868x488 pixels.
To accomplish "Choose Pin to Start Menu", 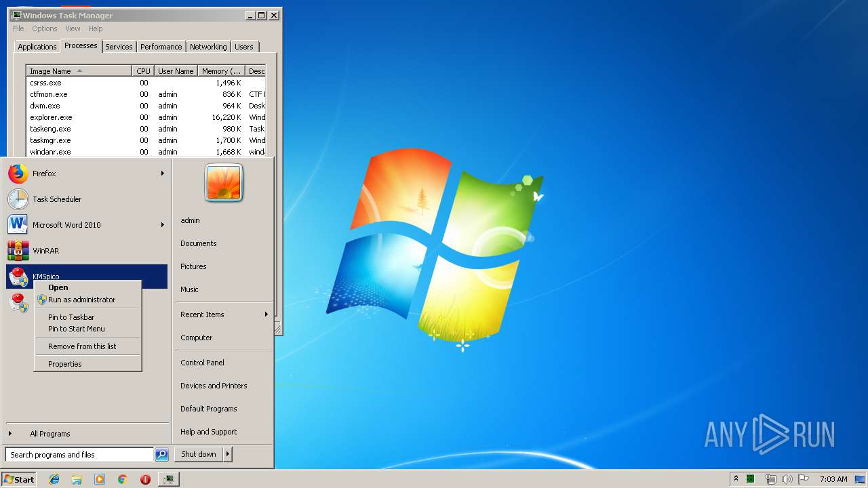I will [x=87, y=329].
